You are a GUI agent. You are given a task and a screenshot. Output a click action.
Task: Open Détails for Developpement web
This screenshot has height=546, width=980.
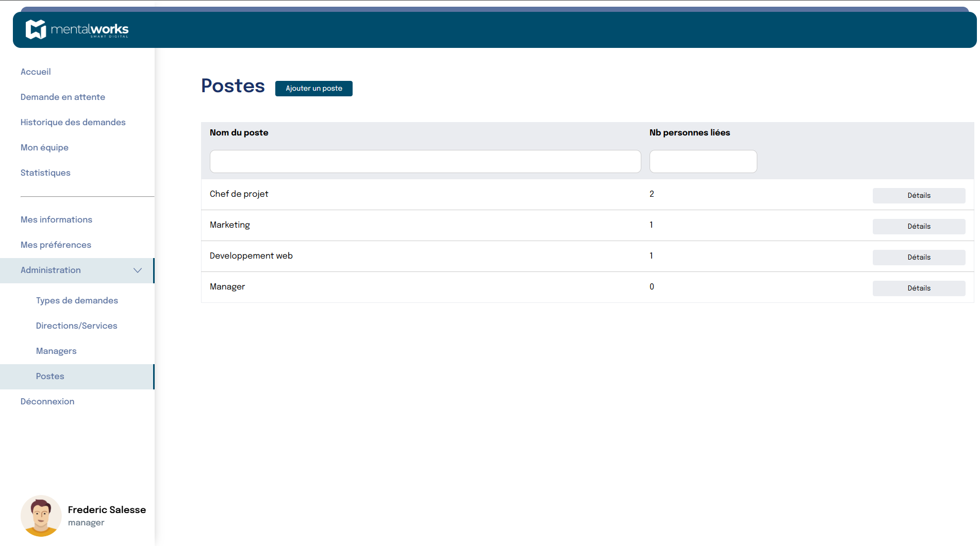click(918, 258)
